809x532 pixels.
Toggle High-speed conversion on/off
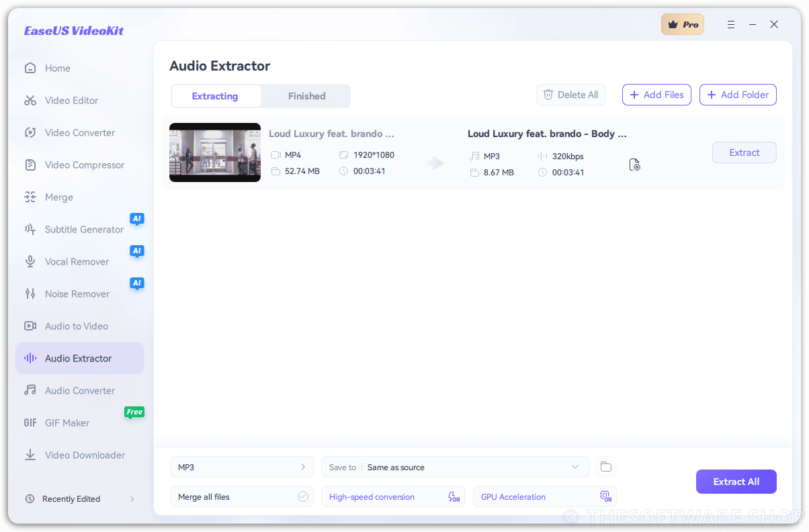393,497
